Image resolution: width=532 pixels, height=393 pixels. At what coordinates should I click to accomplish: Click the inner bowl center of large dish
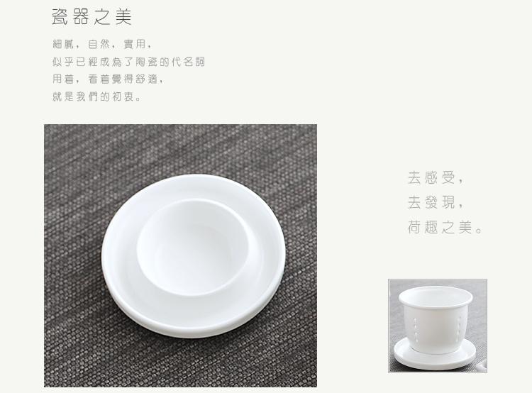click(x=193, y=247)
